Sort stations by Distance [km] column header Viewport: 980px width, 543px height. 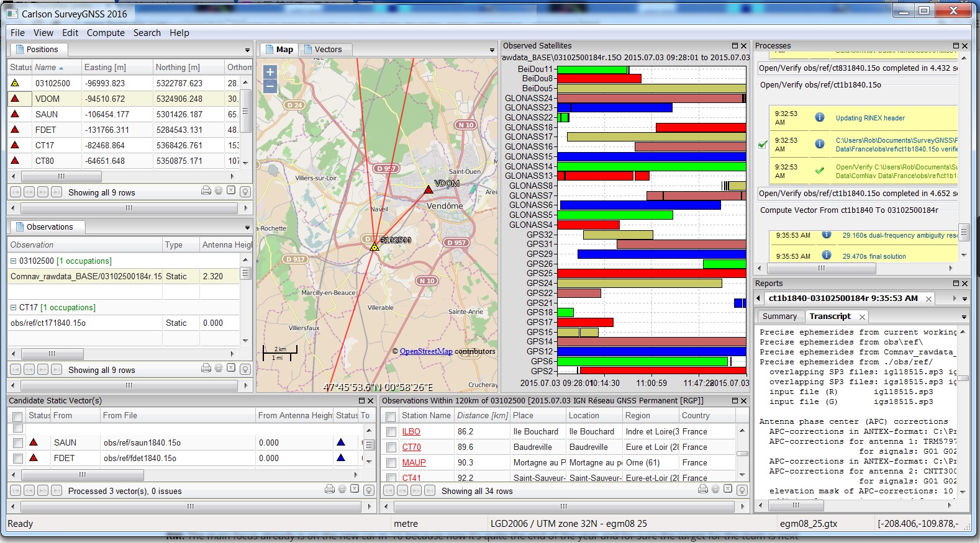coord(483,416)
